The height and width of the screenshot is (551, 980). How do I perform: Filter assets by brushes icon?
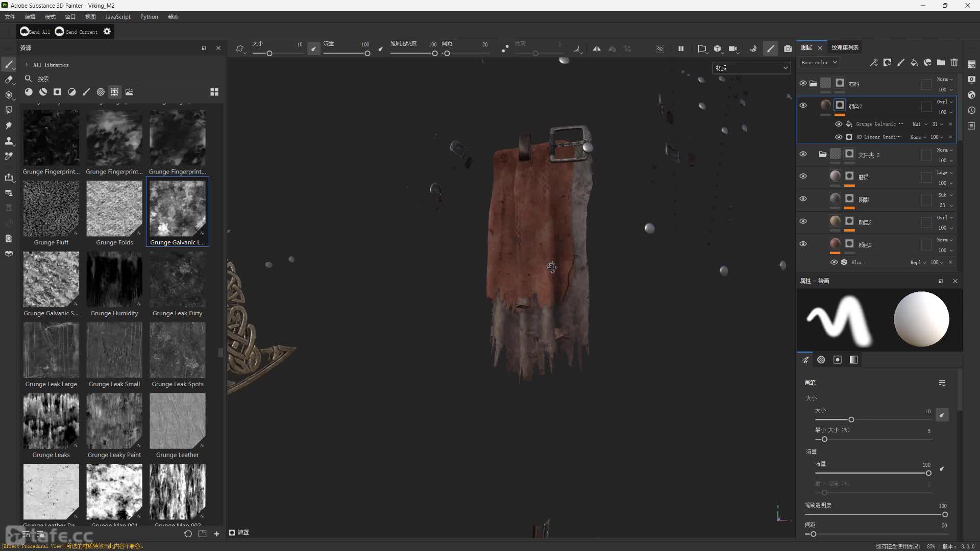point(86,92)
